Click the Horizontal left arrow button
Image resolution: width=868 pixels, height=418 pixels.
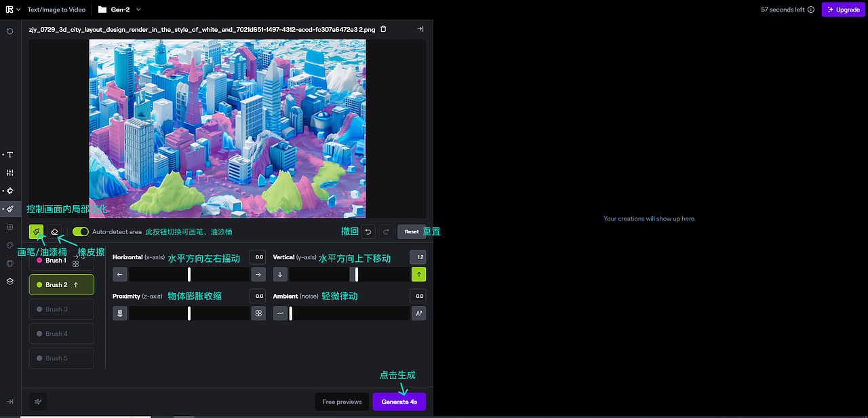tap(120, 274)
